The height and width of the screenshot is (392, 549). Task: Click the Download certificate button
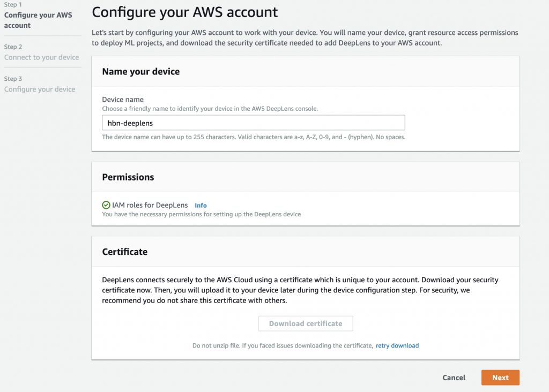306,323
